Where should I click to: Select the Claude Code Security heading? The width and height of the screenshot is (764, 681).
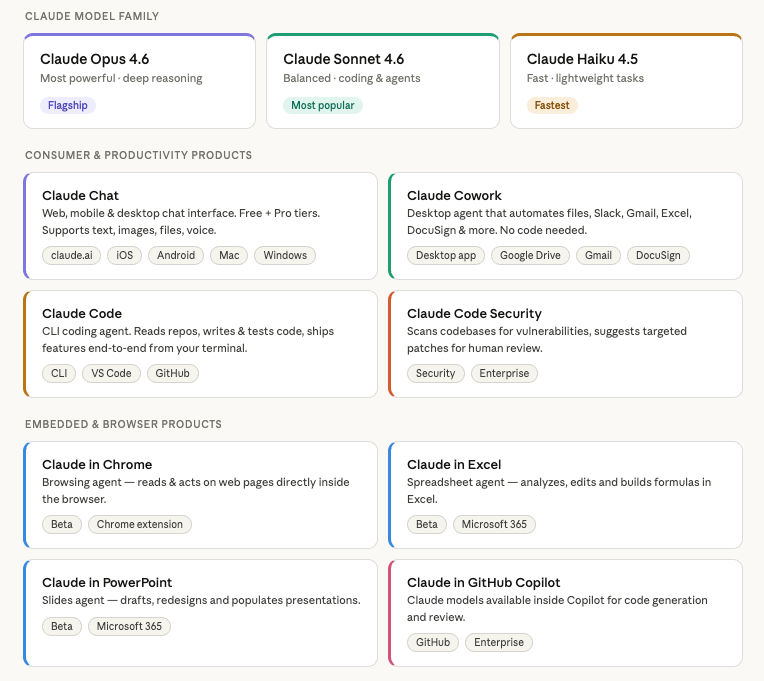(474, 313)
